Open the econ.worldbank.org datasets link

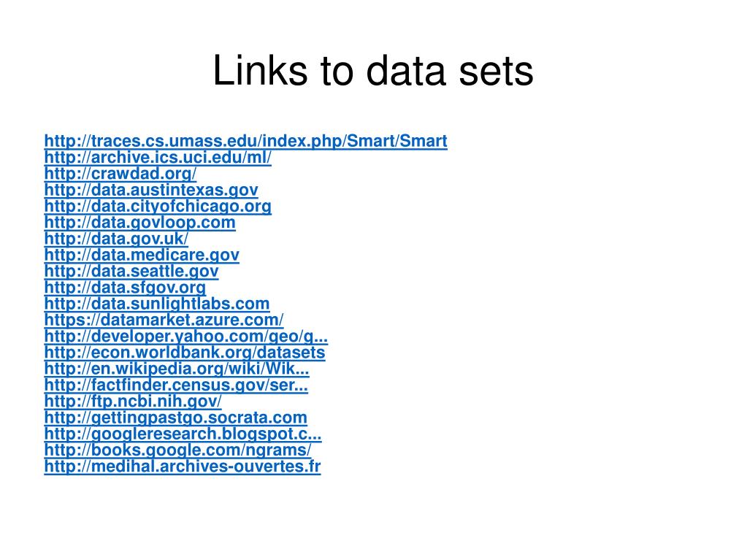[185, 353]
